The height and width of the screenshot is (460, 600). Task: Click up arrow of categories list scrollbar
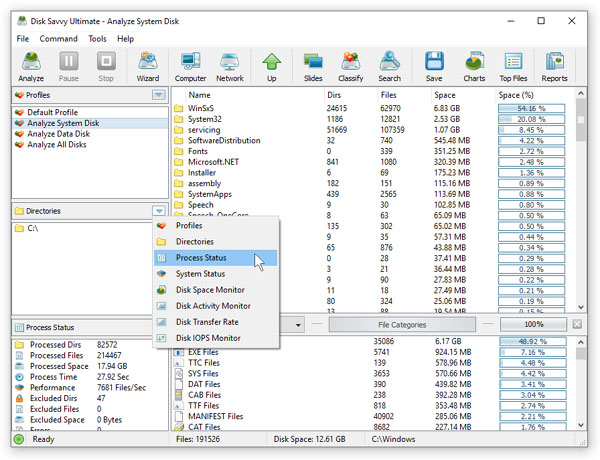point(580,342)
